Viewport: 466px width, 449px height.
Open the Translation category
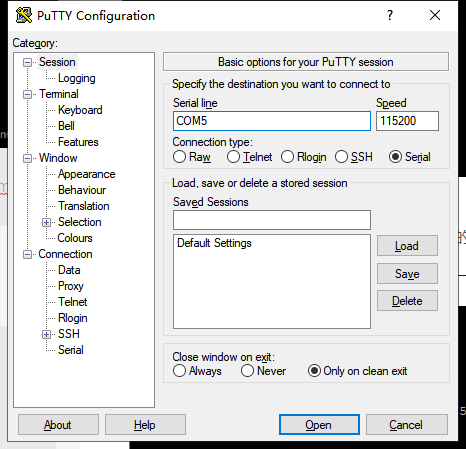(83, 206)
